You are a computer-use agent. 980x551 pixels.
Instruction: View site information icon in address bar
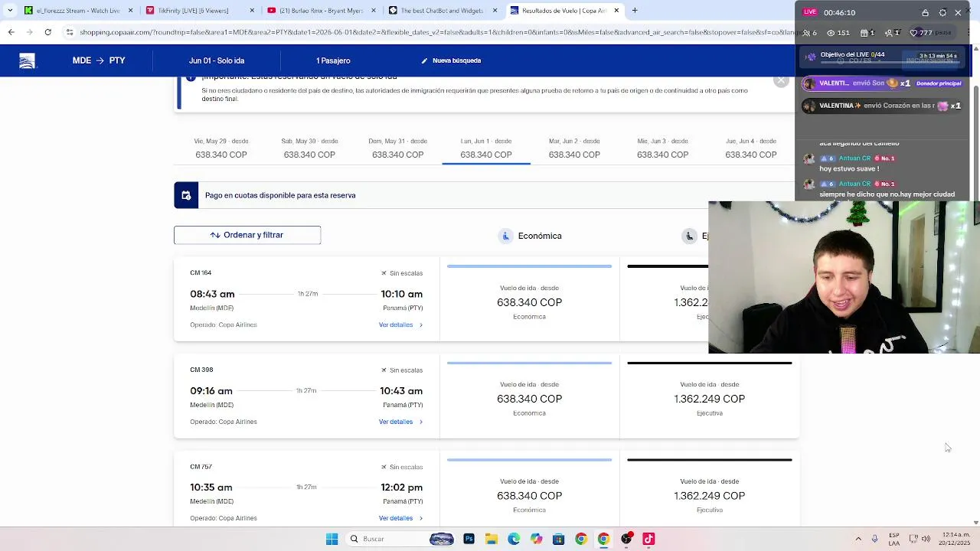pyautogui.click(x=70, y=32)
